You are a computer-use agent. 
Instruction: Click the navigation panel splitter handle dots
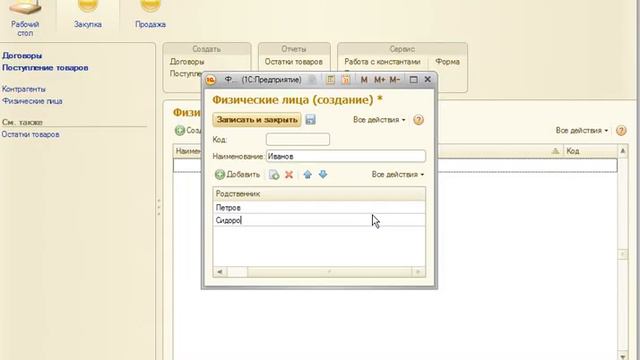[159, 207]
